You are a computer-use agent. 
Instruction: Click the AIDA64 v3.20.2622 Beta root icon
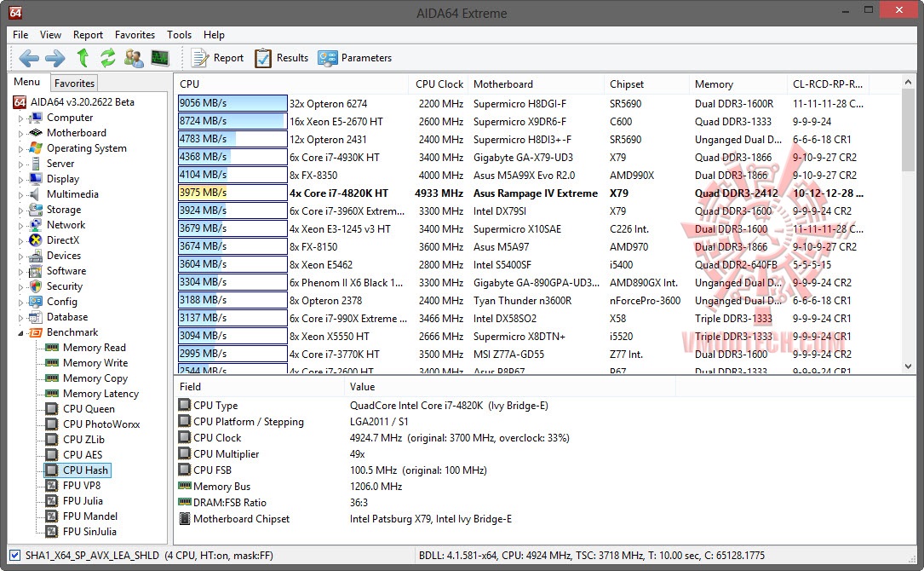(20, 102)
